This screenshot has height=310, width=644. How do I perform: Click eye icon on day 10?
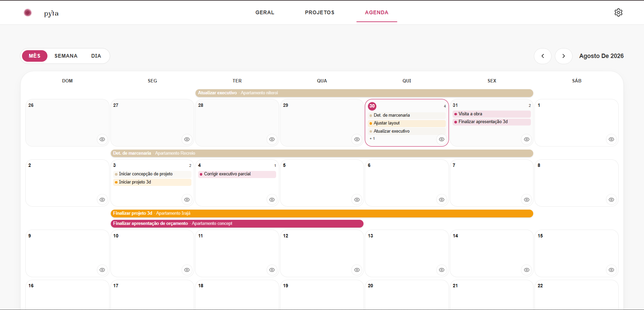(187, 270)
